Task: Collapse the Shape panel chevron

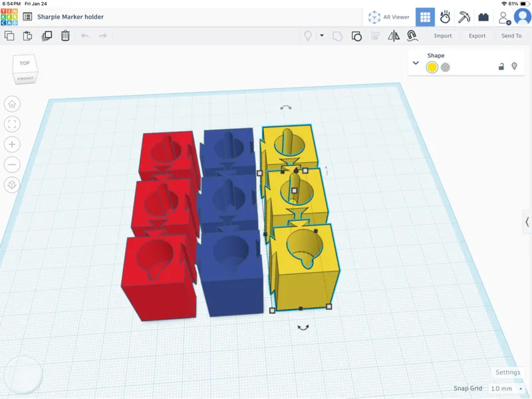Action: (416, 63)
